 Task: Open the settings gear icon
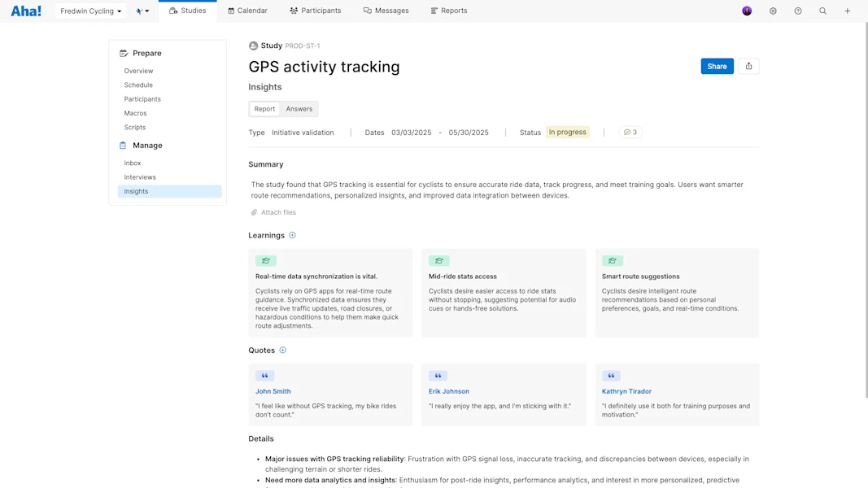[773, 11]
